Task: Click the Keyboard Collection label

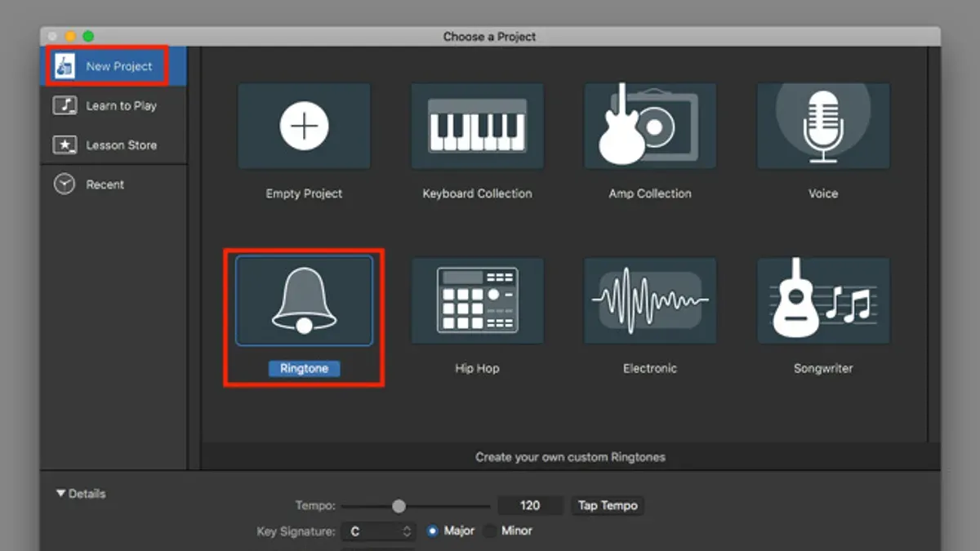Action: [477, 193]
